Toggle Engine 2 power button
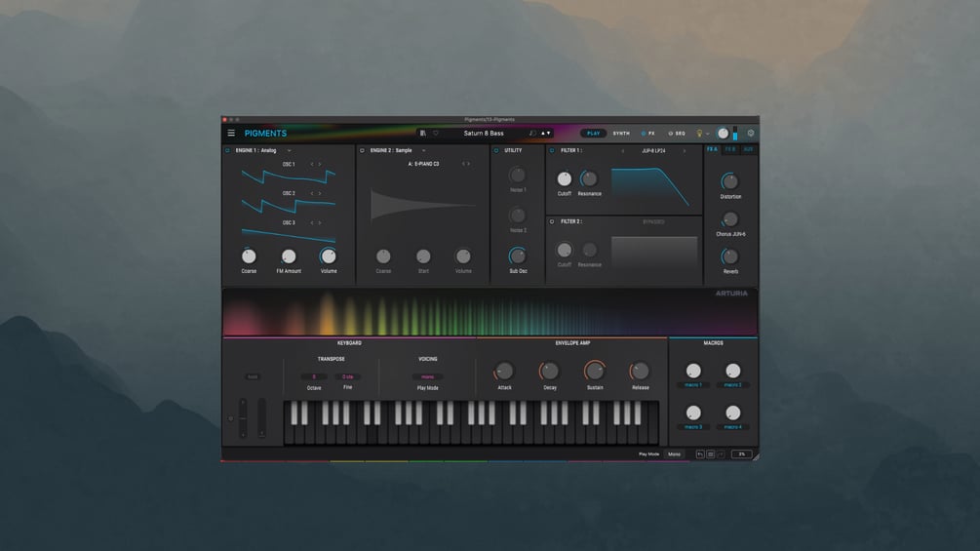This screenshot has width=980, height=551. [x=362, y=150]
